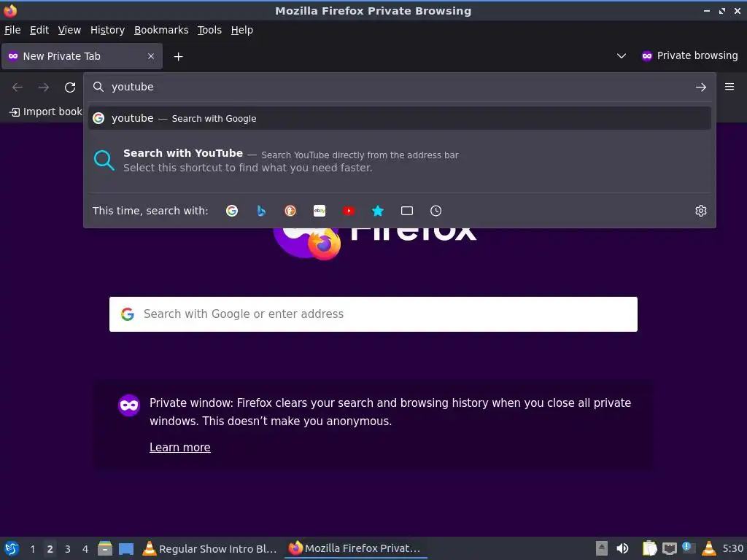Click the Search with Google page field
Image resolution: width=747 pixels, height=560 pixels.
coord(373,314)
